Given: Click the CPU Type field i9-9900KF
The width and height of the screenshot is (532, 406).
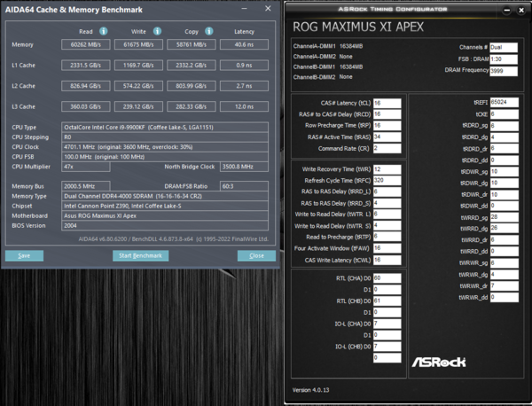Looking at the screenshot, I should coord(165,127).
